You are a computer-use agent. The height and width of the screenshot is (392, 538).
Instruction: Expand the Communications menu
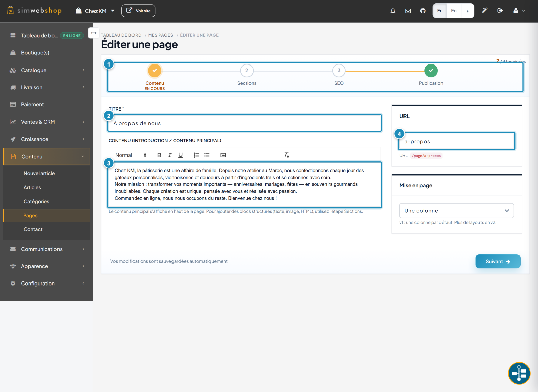pos(47,249)
